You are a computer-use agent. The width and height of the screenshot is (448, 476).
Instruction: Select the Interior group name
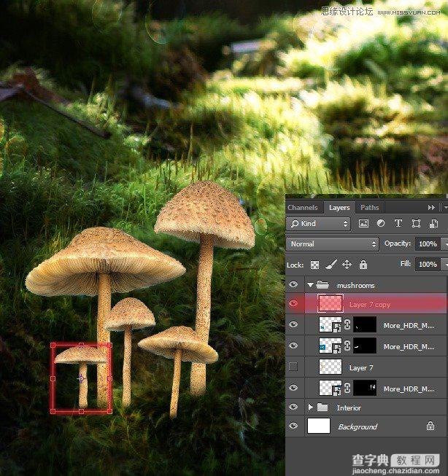349,408
